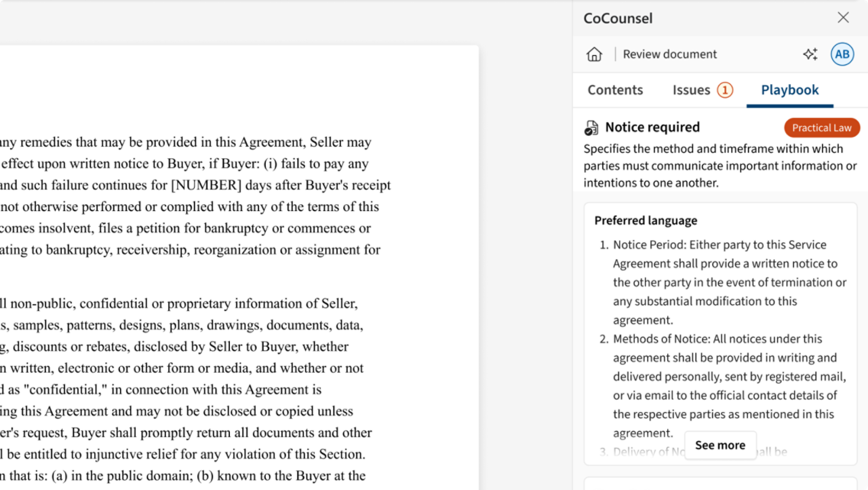Click the Methods of Notice clause item
This screenshot has width=868, height=490.
[724, 385]
